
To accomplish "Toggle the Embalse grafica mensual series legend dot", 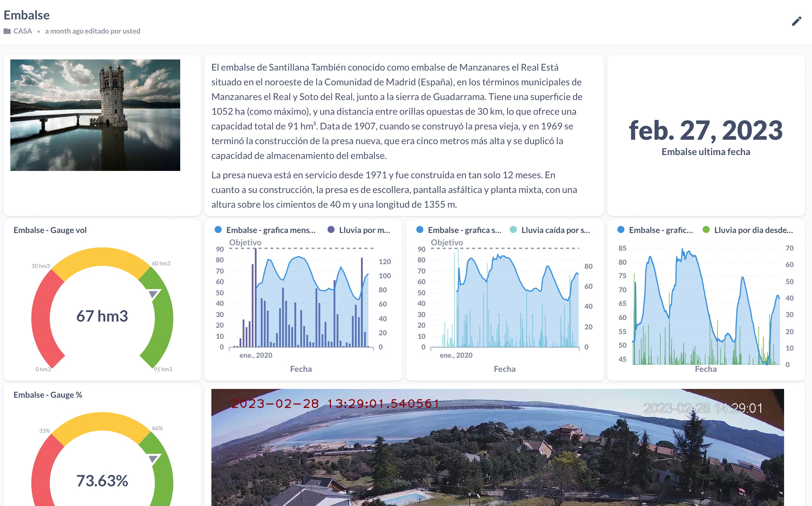I will [x=218, y=229].
